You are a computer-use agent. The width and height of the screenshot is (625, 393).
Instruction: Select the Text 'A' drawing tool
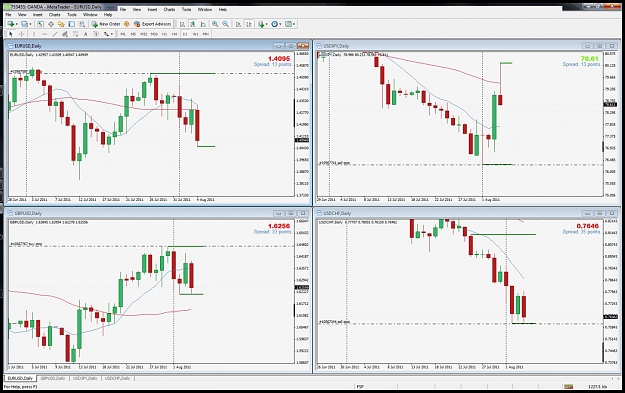[85, 34]
